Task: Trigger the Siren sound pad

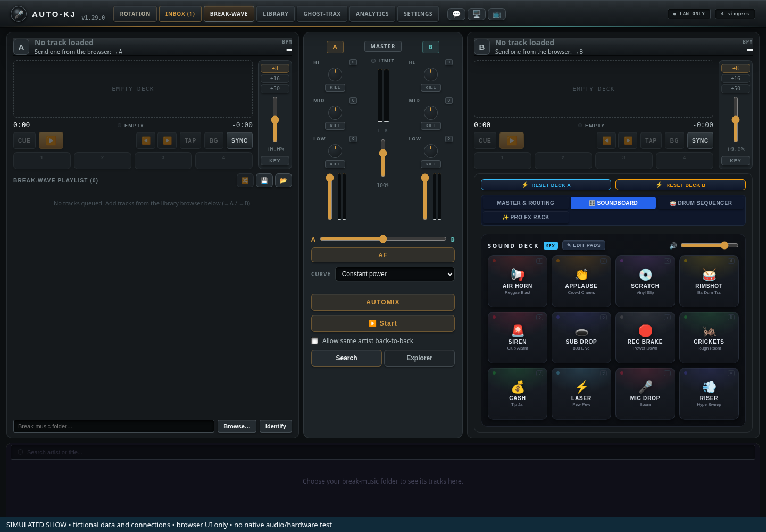Action: pyautogui.click(x=518, y=337)
